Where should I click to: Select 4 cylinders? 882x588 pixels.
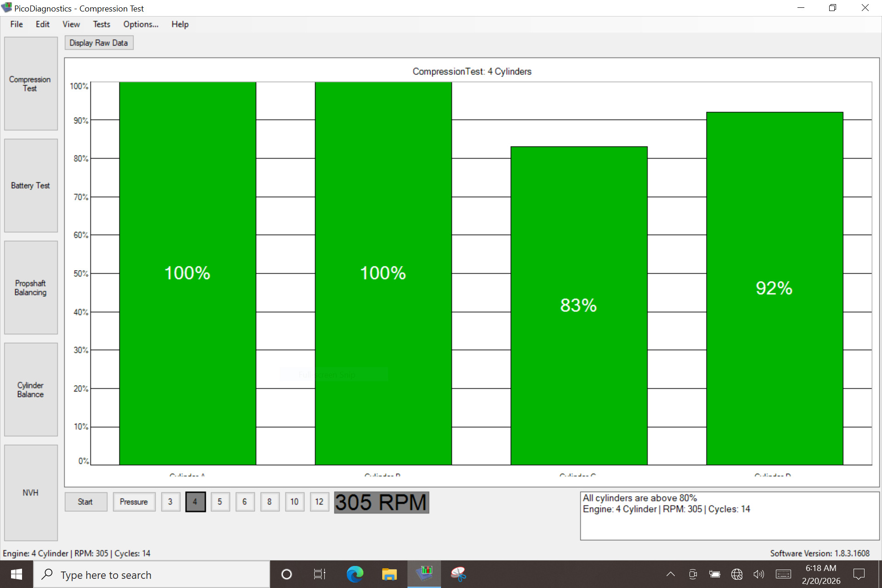pos(195,502)
